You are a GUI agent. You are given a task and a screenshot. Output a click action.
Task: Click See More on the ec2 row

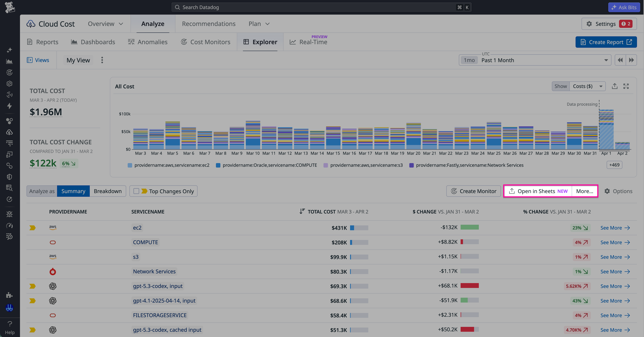(615, 228)
